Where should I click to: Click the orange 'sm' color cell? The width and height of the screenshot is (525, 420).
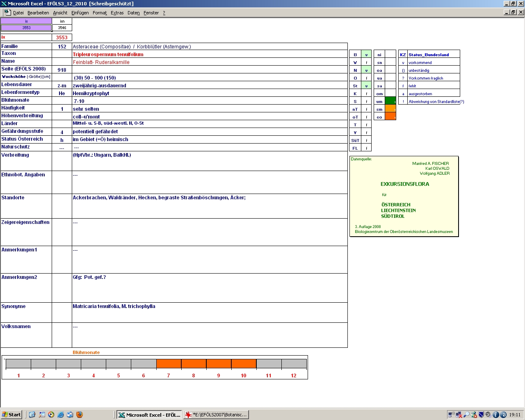(x=390, y=109)
